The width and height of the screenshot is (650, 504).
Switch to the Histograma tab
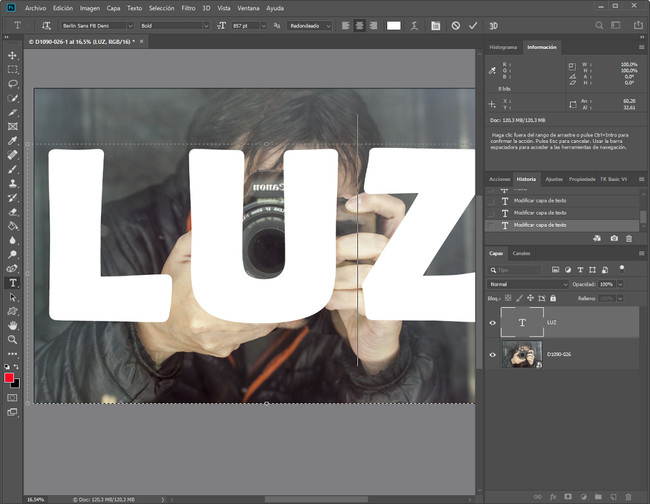(x=503, y=47)
